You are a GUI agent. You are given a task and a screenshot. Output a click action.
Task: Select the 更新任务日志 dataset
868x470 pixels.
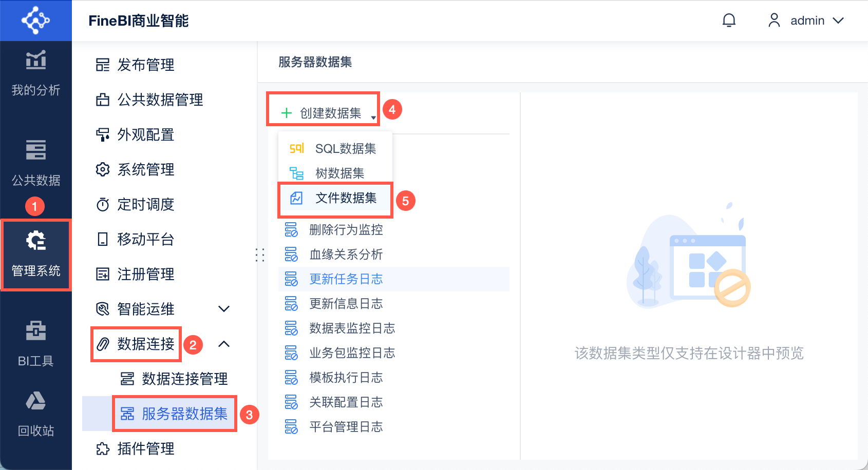pyautogui.click(x=346, y=279)
